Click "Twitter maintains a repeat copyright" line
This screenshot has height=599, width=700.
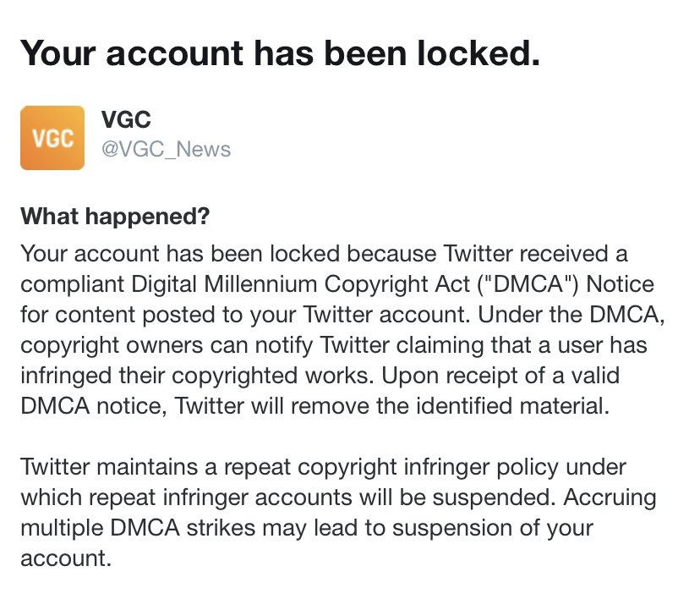(x=209, y=467)
